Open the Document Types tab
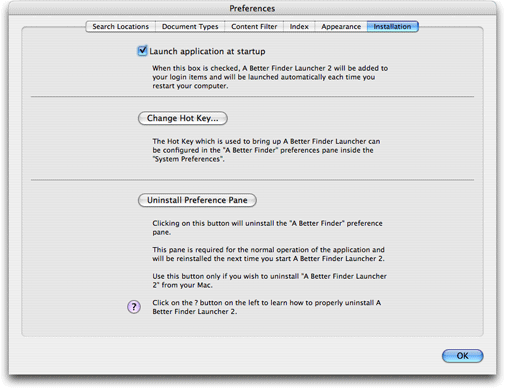This screenshot has width=505, height=389. pos(190,27)
